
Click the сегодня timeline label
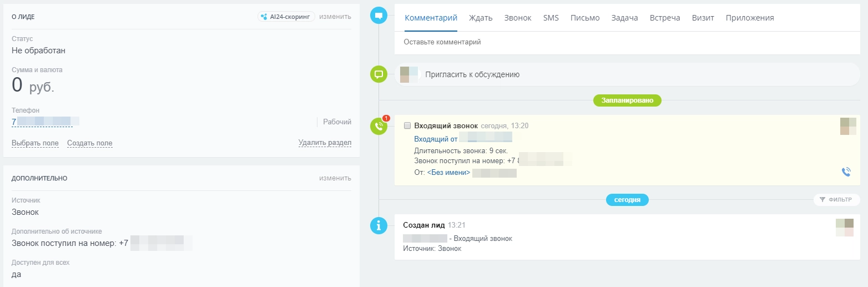(627, 200)
